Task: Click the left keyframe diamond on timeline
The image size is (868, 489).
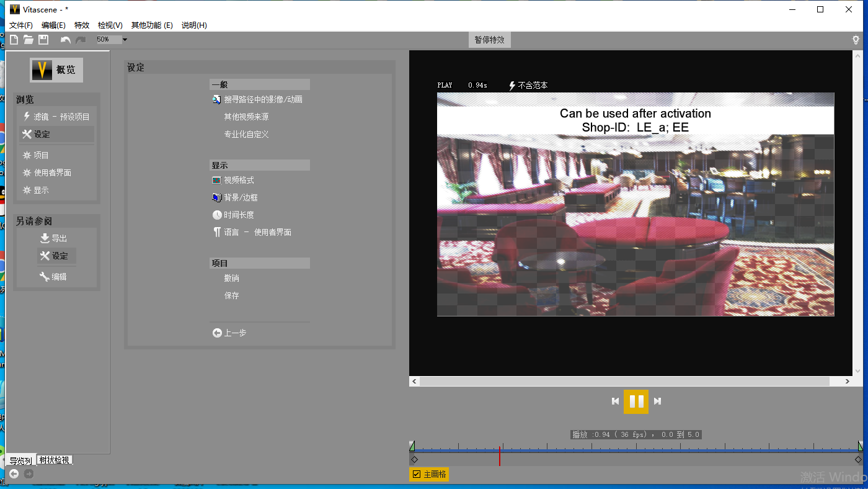Action: coord(414,460)
